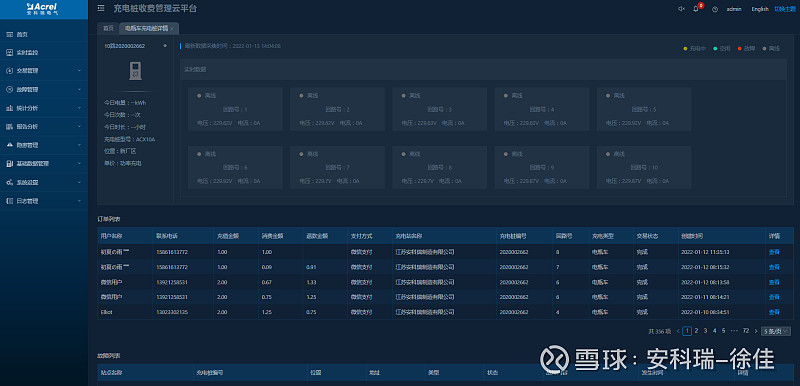Image resolution: width=800 pixels, height=386 pixels.
Task: Go to order list page 4
Action: click(x=714, y=331)
